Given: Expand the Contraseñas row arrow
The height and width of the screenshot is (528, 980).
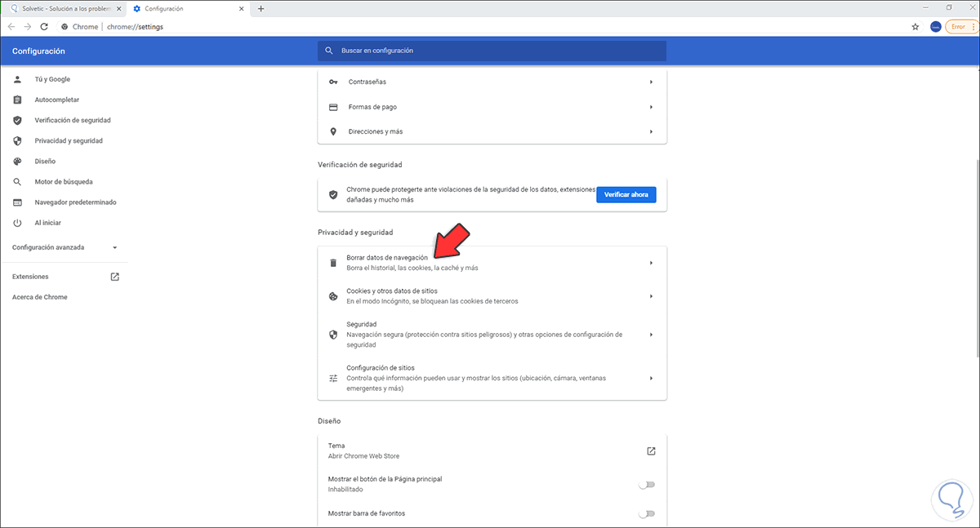Looking at the screenshot, I should [651, 82].
